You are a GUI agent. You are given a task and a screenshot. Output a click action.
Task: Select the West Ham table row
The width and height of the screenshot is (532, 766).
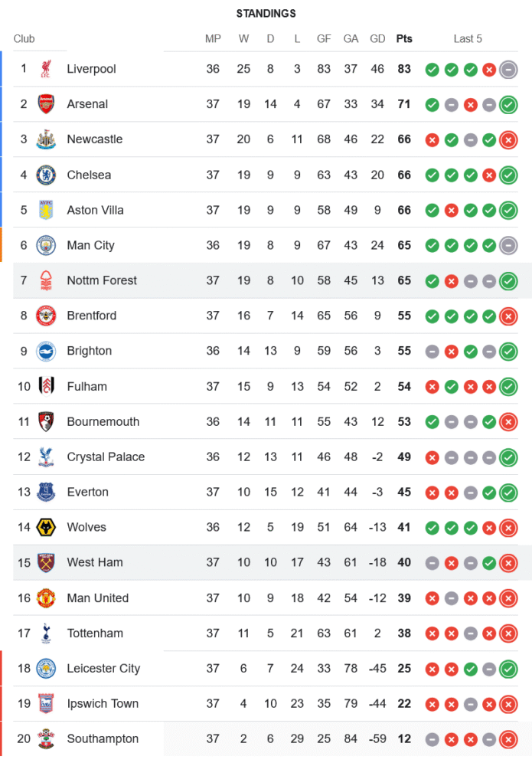point(268,562)
